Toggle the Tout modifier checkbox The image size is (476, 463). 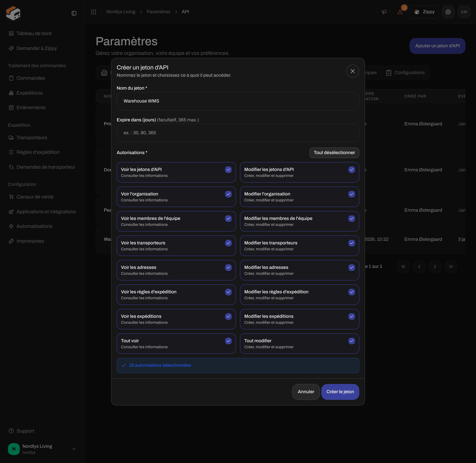click(352, 341)
